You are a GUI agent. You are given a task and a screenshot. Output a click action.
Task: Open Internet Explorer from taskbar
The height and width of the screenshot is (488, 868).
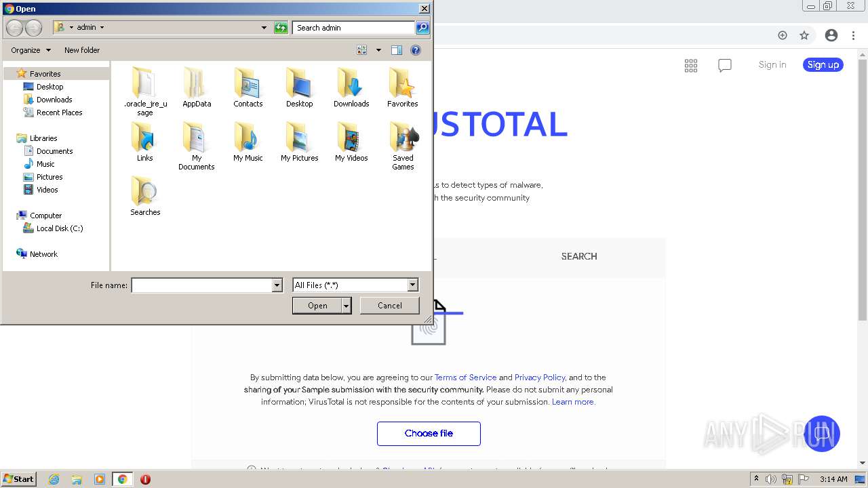click(54, 479)
